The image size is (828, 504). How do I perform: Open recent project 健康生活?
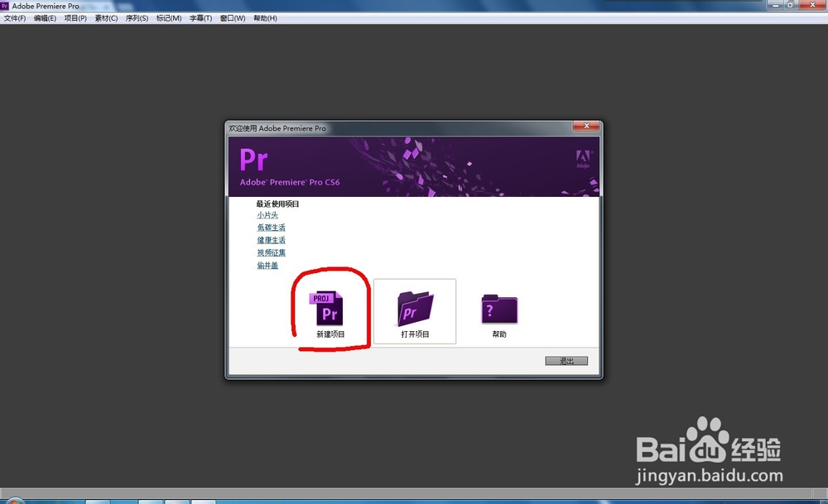point(271,240)
